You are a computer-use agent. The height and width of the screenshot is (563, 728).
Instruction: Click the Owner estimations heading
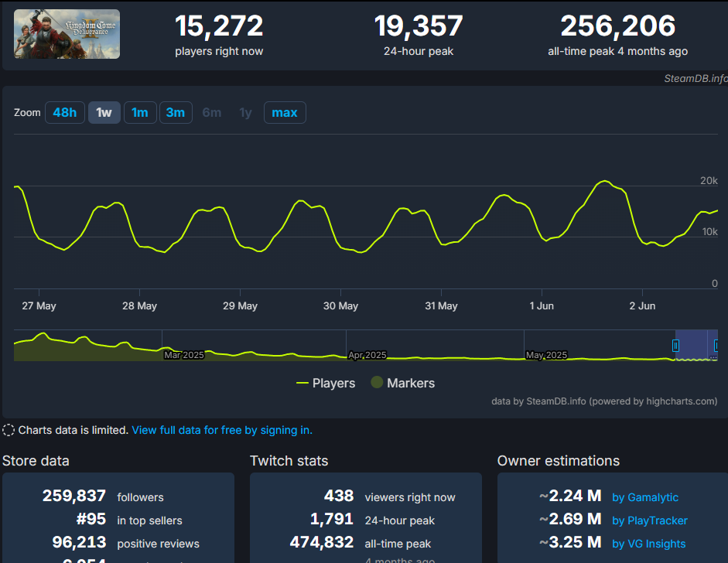pyautogui.click(x=559, y=461)
